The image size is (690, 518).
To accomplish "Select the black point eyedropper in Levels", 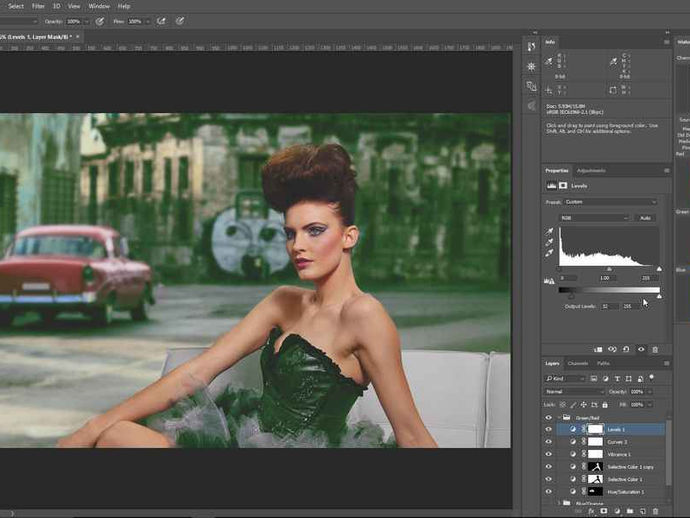I will (x=550, y=231).
